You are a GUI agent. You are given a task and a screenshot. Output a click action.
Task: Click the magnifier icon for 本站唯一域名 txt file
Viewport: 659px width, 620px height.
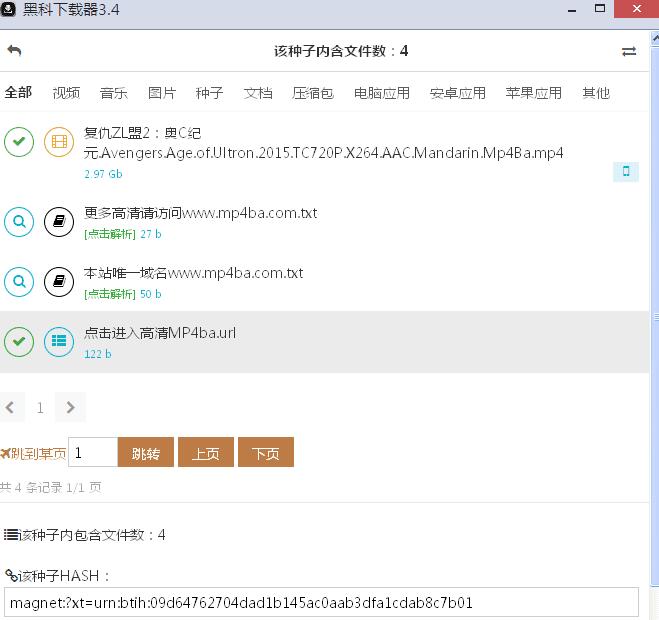[x=19, y=282]
